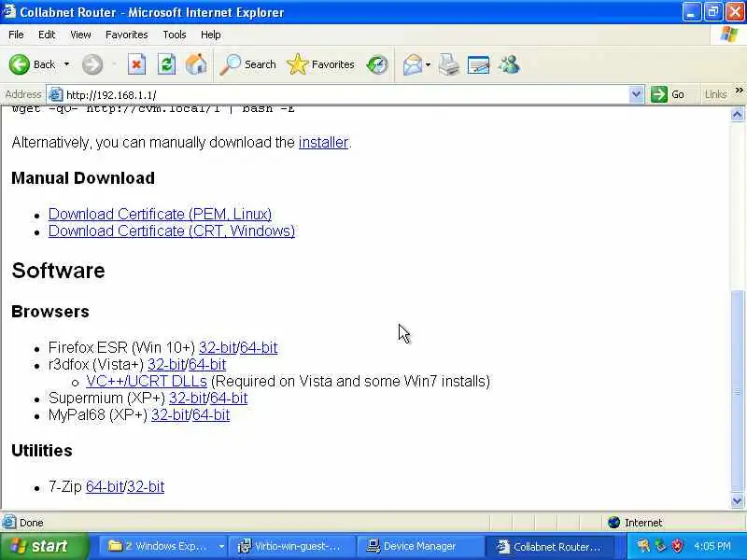
Task: Click the vertical scrollbar thumb
Action: tap(737, 391)
